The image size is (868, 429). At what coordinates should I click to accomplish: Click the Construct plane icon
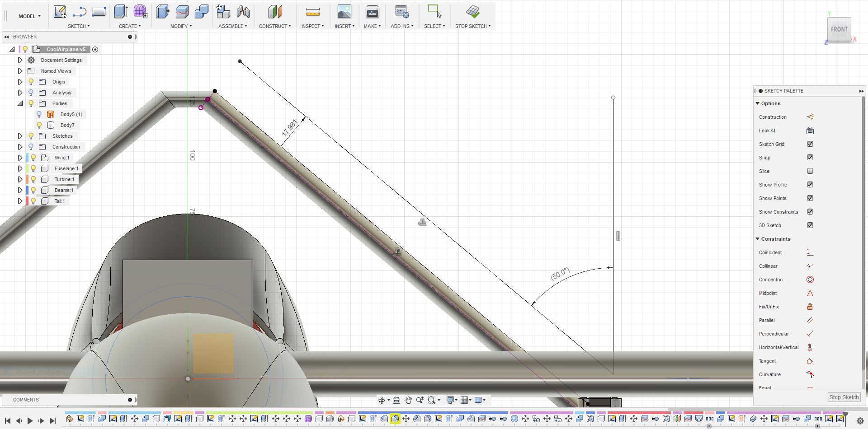275,12
